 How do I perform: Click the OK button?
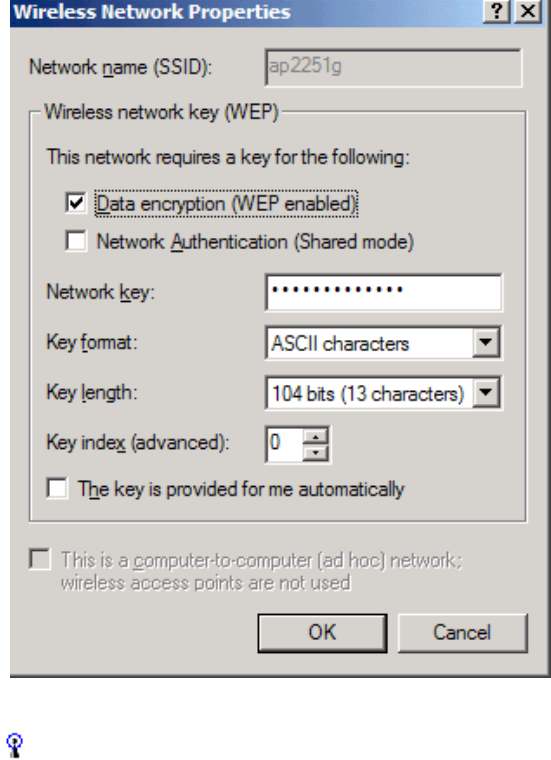pyautogui.click(x=322, y=633)
